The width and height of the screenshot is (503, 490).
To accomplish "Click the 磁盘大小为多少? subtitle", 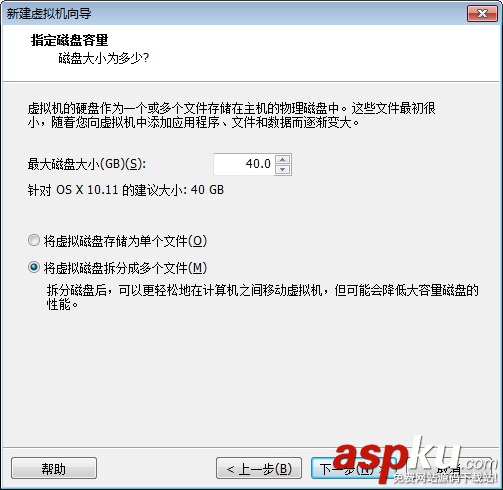I will [x=104, y=58].
